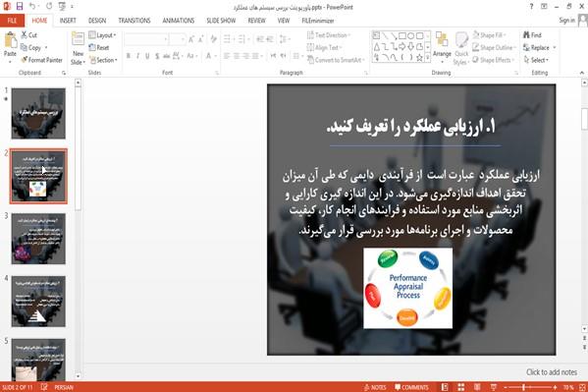588x392 pixels.
Task: Open the Change Case dropdown
Action: click(192, 56)
